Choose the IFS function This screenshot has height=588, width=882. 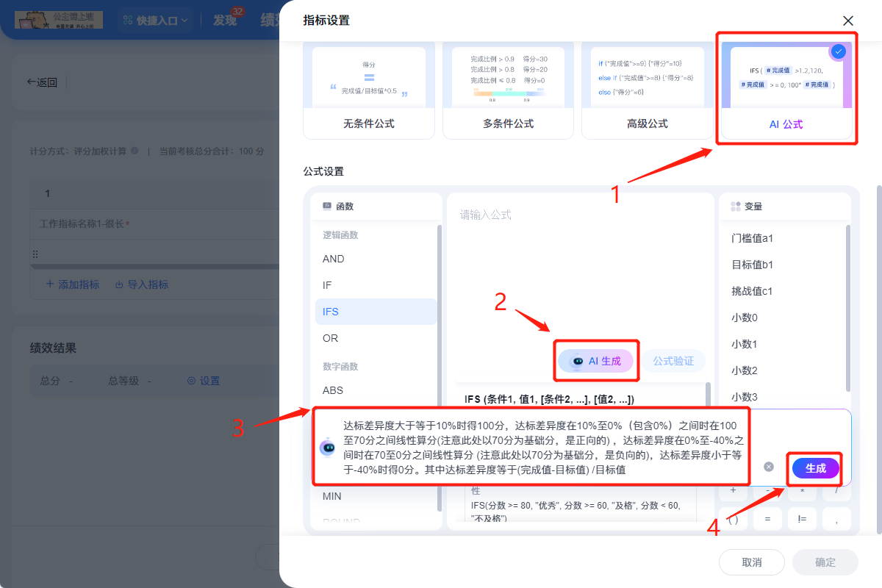[x=376, y=312]
